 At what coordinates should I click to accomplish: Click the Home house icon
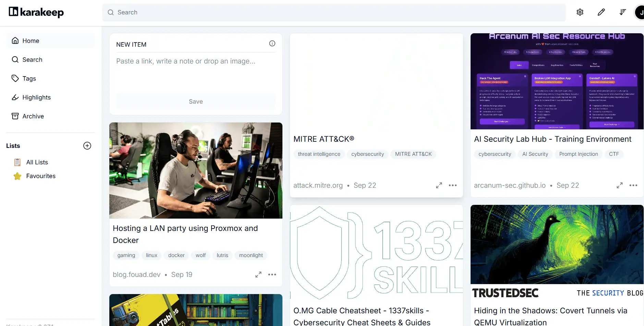click(15, 40)
